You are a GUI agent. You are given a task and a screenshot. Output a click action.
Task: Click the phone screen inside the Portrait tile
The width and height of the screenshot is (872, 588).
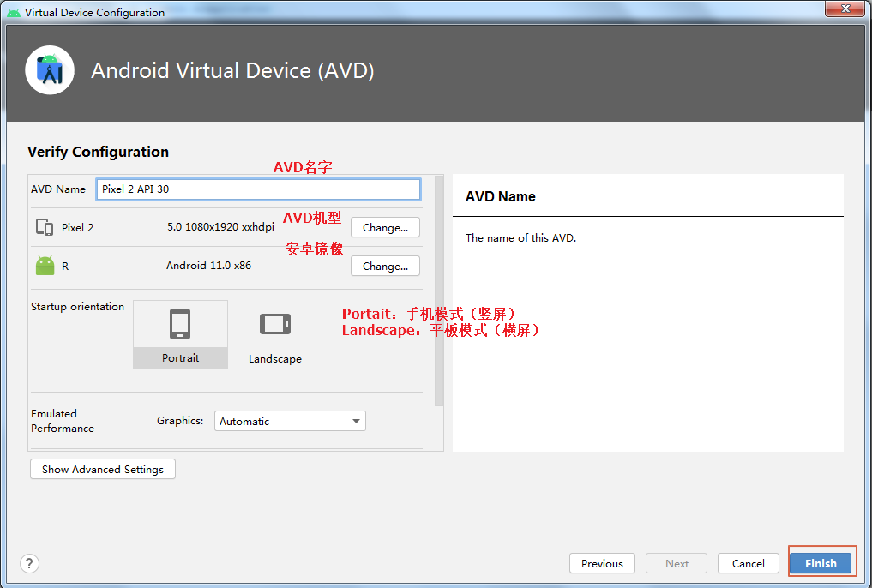(x=180, y=321)
